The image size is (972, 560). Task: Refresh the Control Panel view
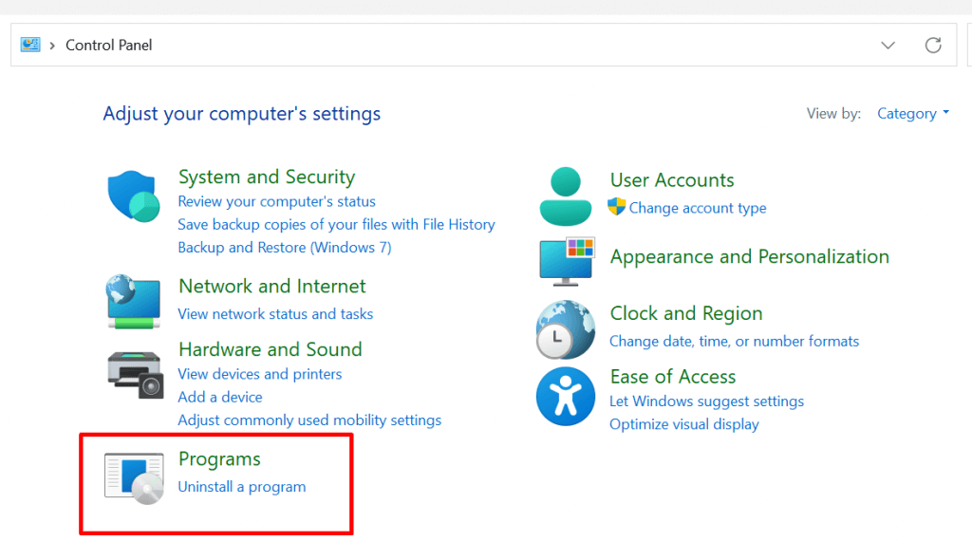click(x=933, y=45)
